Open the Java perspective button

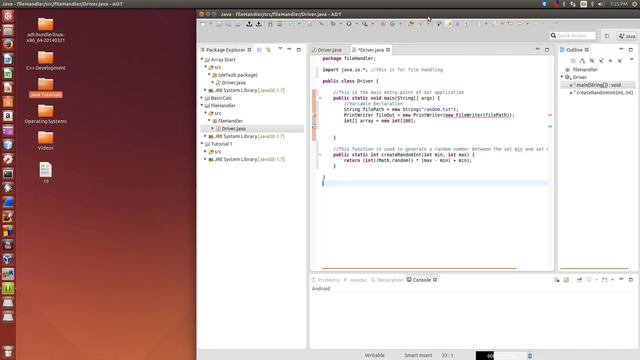click(627, 36)
